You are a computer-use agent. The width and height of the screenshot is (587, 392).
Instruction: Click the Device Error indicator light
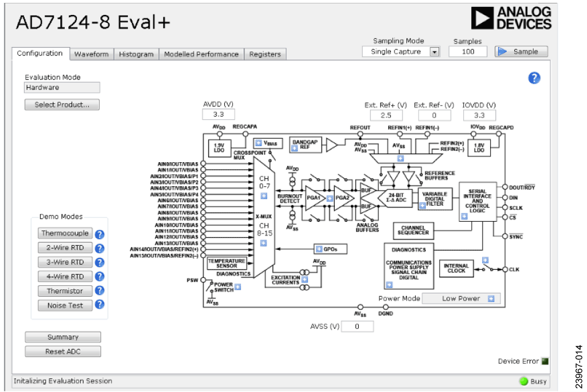pos(545,361)
